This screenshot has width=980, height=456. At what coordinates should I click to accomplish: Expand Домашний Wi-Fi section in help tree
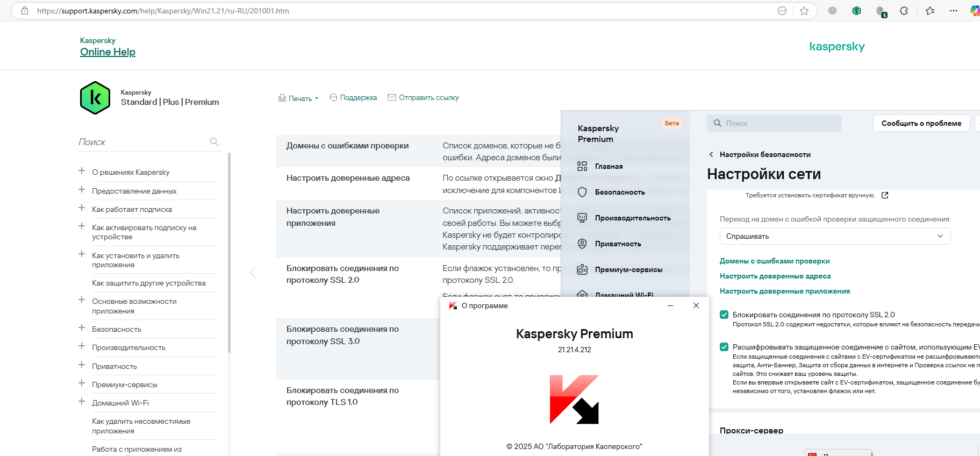pos(82,402)
